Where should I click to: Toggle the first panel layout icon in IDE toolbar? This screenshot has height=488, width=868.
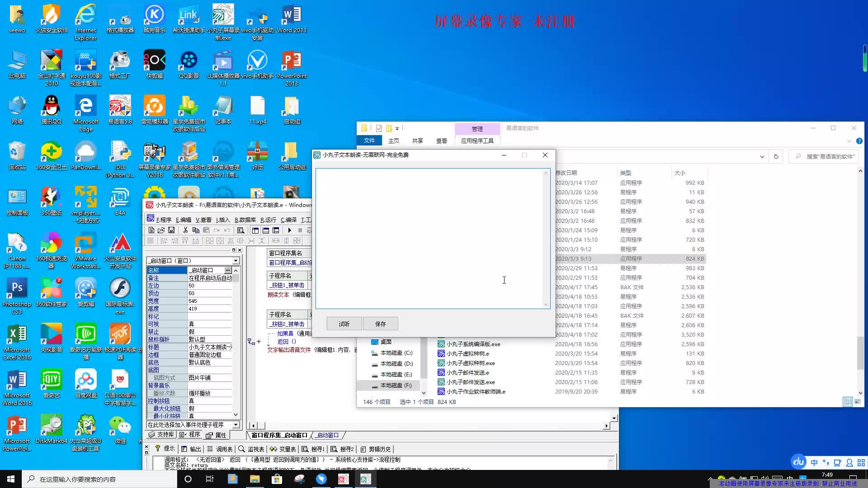click(x=255, y=230)
